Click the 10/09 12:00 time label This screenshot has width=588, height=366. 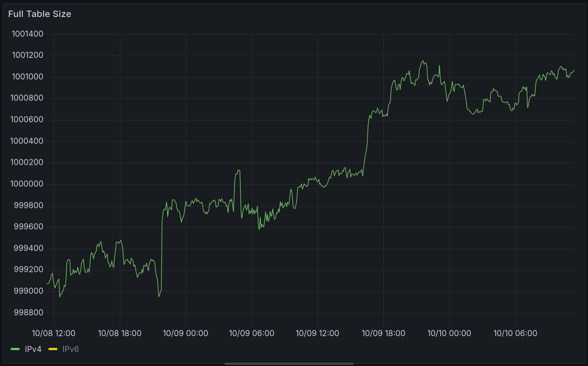[317, 333]
